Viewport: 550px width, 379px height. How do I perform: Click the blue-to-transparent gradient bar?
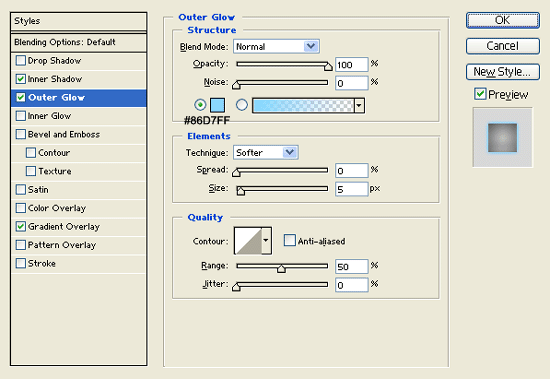(303, 106)
